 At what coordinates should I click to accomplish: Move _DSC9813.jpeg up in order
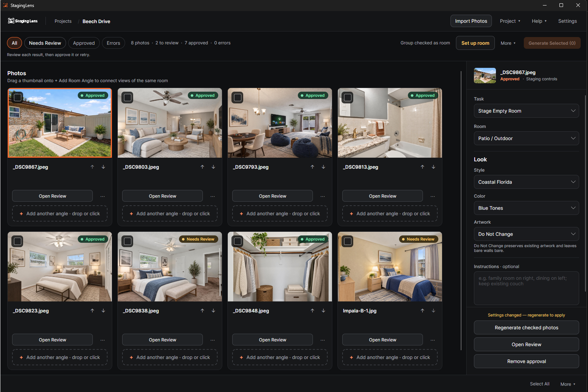click(423, 167)
